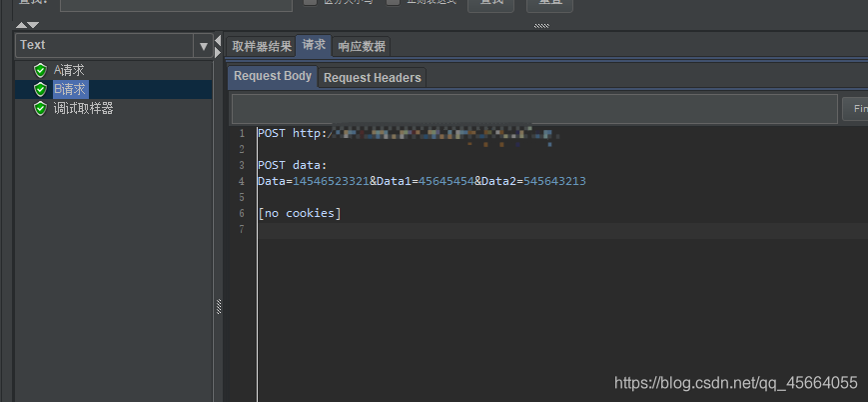
Task: Collapse the pane with the upward triangle arrow
Action: 21,25
